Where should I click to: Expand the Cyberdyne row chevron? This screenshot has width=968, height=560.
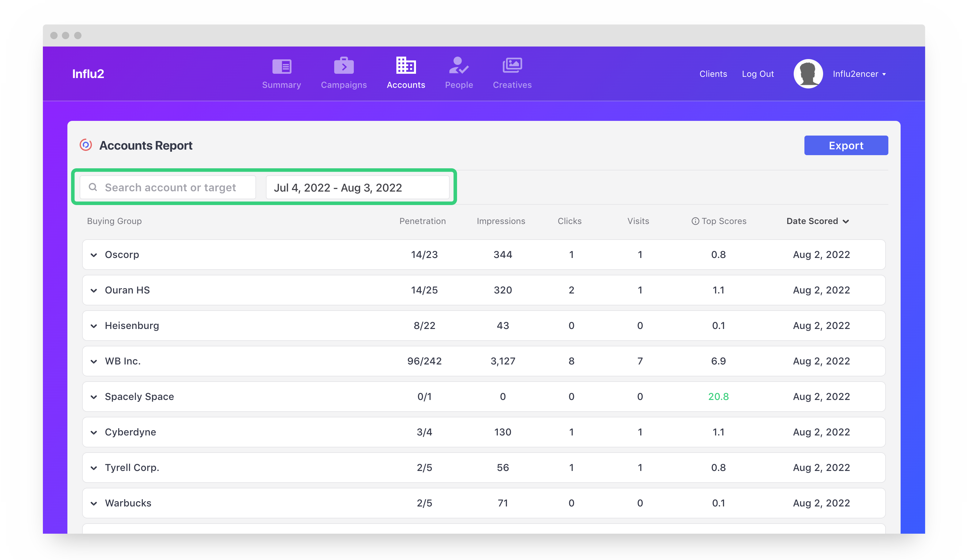[94, 432]
